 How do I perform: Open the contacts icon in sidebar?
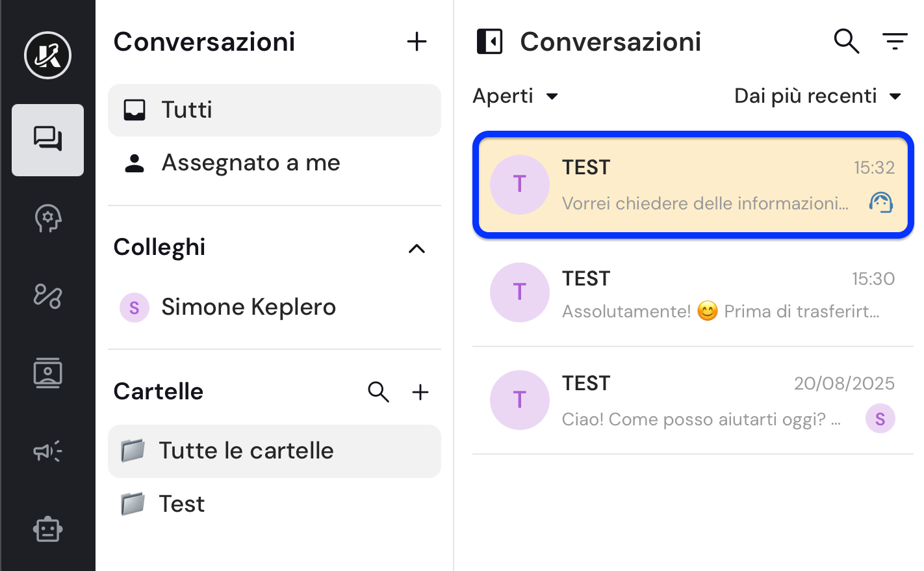tap(47, 373)
